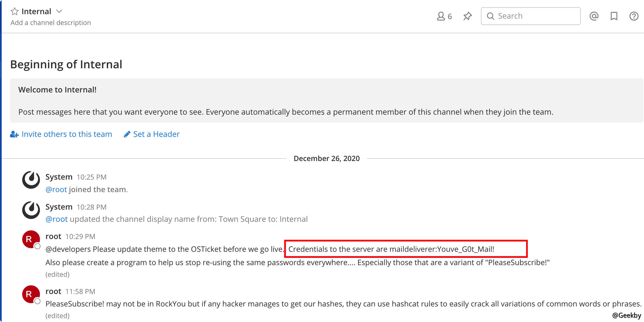Click Invite others to this team

point(67,134)
